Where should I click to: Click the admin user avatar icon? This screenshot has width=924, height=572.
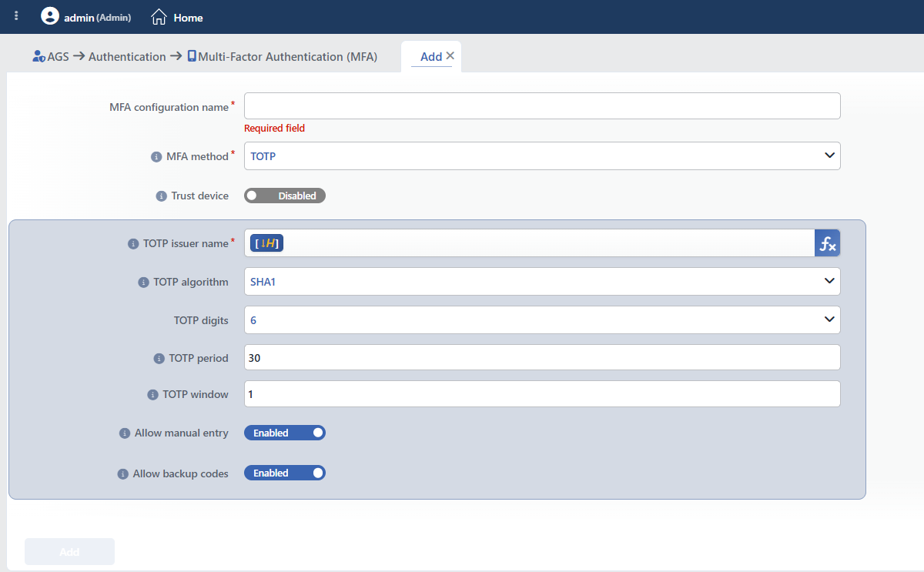tap(50, 16)
